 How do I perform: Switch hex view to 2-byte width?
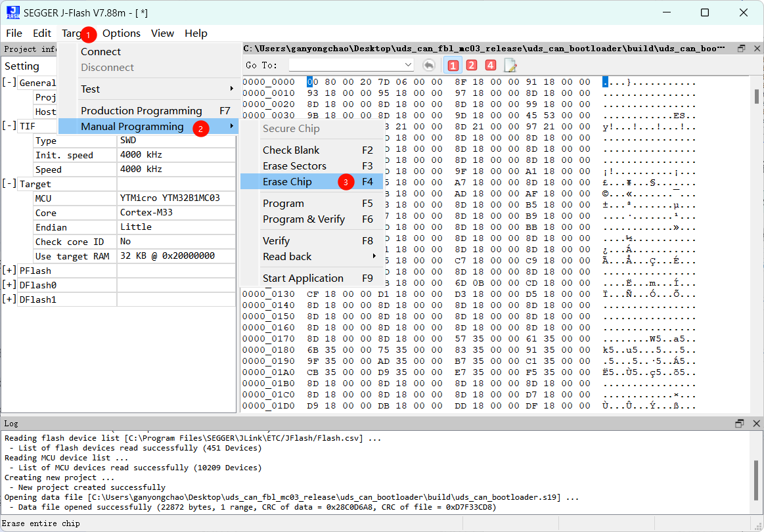(472, 65)
